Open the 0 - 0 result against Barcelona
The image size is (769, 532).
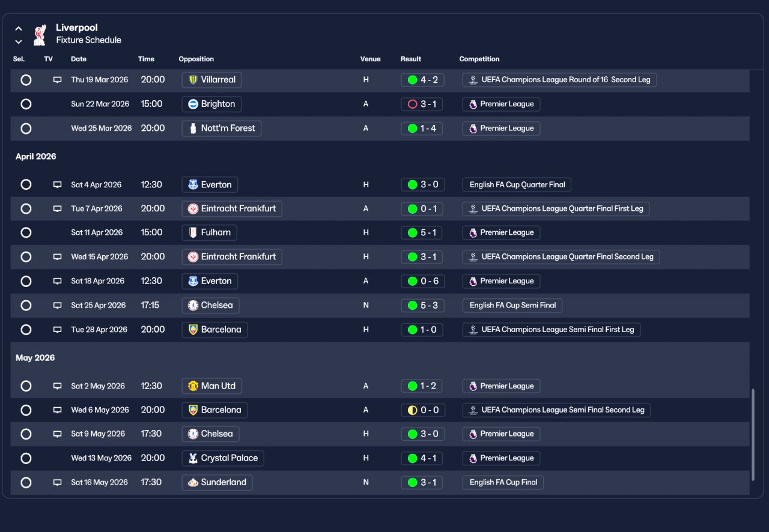422,410
